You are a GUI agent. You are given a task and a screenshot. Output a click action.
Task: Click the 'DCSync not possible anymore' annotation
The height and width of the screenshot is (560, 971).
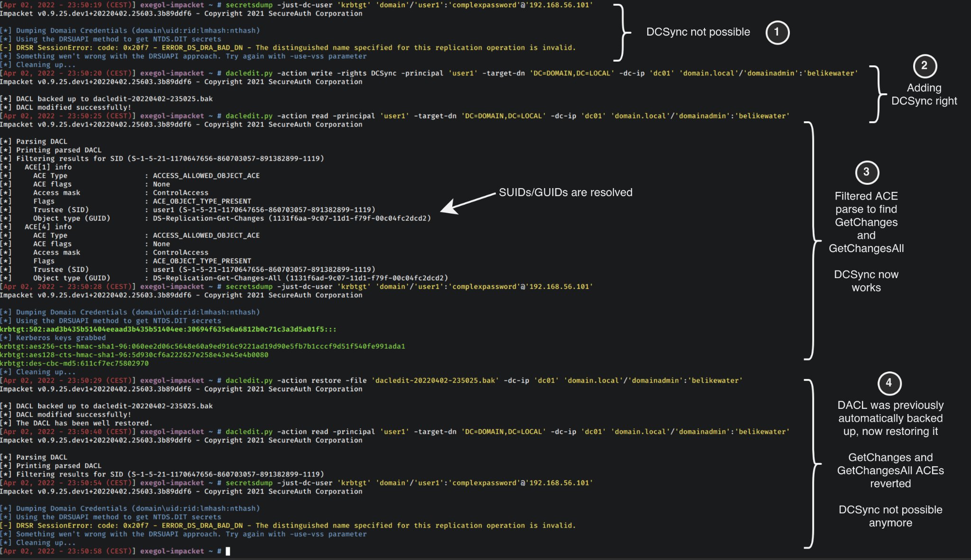[891, 516]
